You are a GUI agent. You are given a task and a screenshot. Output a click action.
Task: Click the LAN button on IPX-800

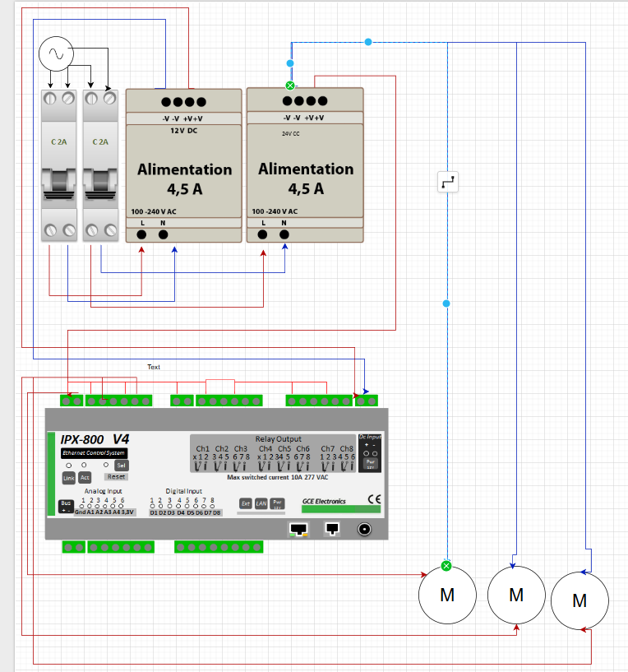point(261,503)
